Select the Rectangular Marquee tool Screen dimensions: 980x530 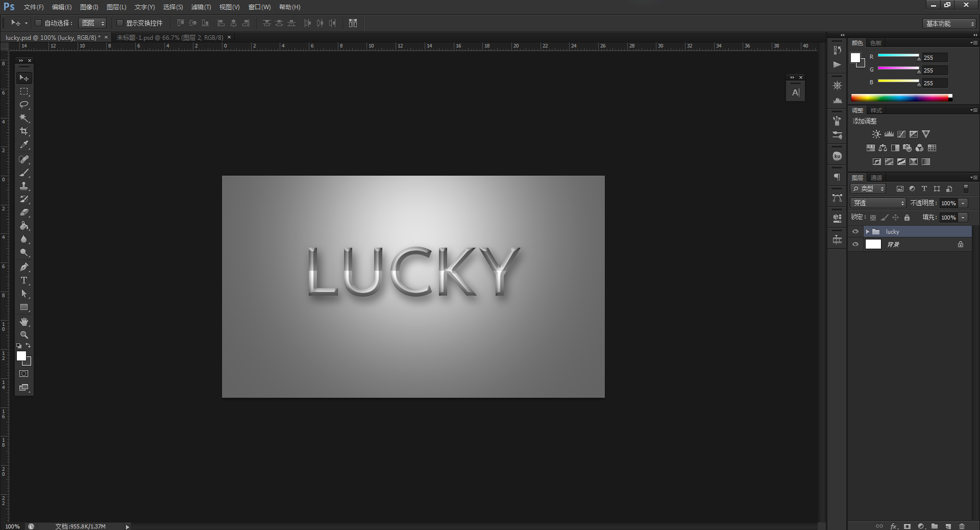point(24,91)
